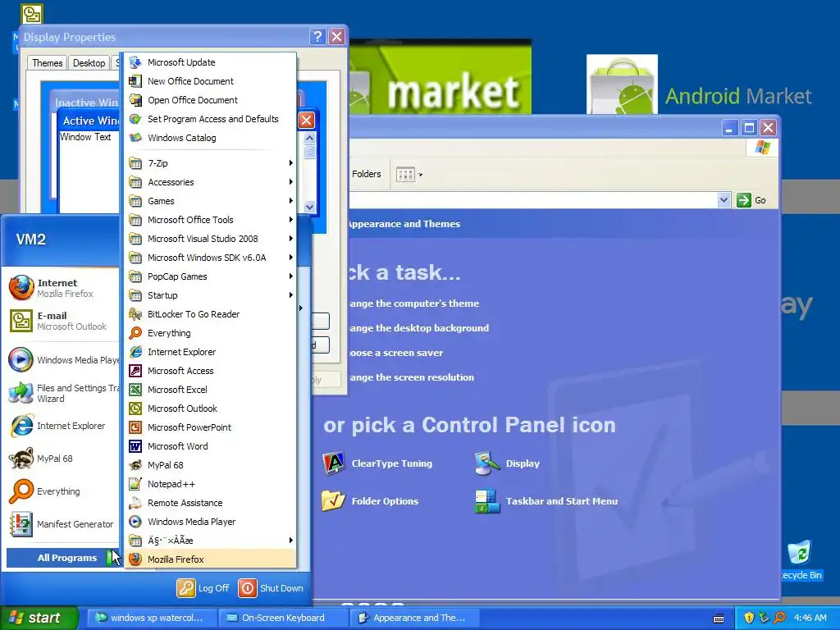
Task: Launch Microsoft Access via its icon
Action: [135, 371]
